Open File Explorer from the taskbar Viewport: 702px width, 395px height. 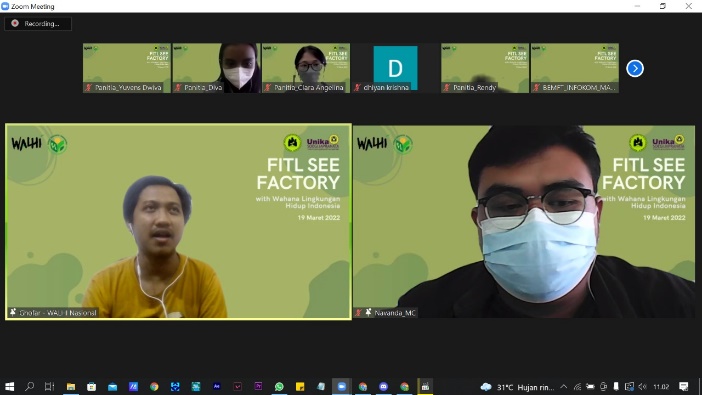pos(71,386)
